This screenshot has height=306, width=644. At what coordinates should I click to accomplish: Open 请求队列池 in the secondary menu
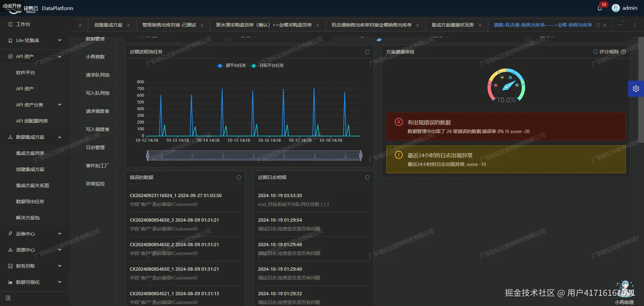98,75
